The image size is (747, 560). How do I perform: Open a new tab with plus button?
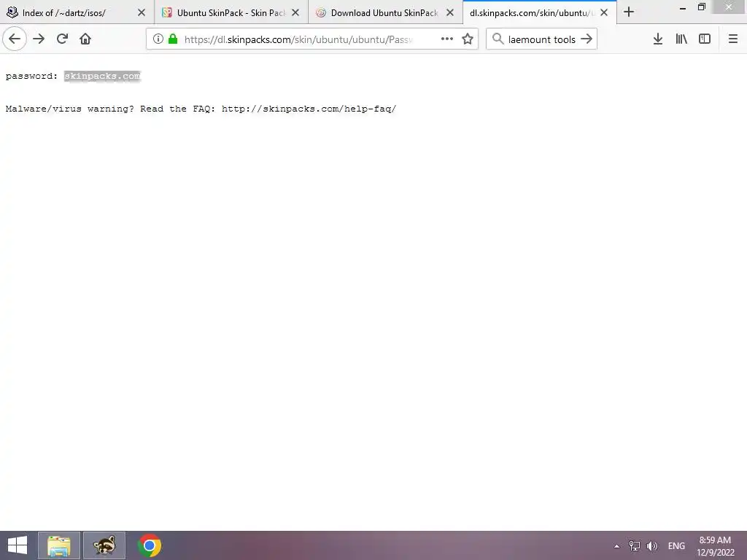tap(629, 12)
